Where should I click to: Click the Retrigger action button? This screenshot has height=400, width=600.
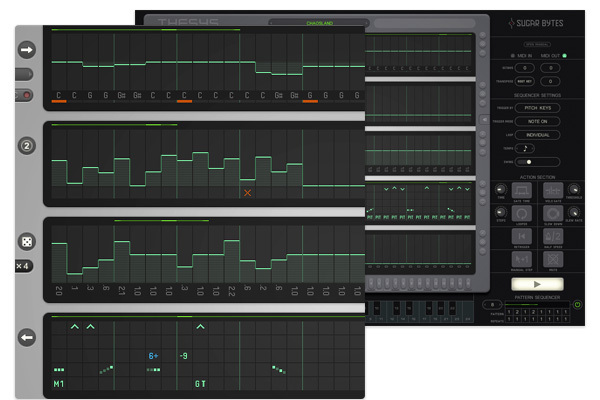pyautogui.click(x=522, y=237)
